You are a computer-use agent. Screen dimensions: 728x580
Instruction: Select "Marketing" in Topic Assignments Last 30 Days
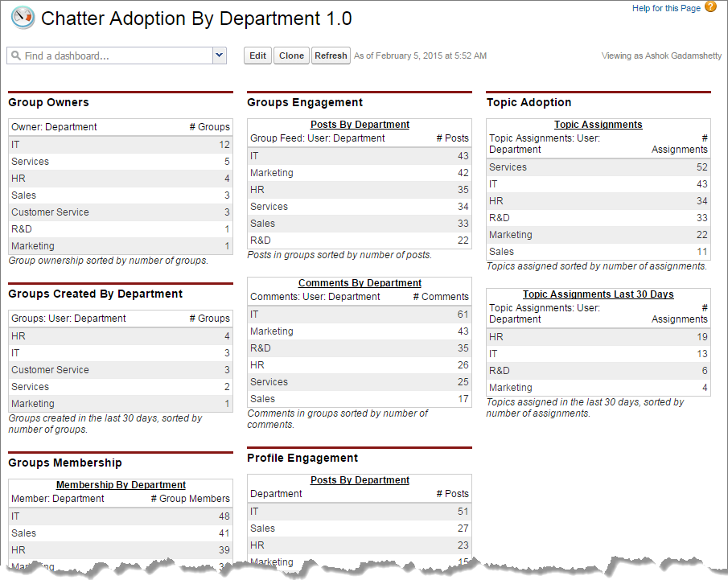click(511, 387)
